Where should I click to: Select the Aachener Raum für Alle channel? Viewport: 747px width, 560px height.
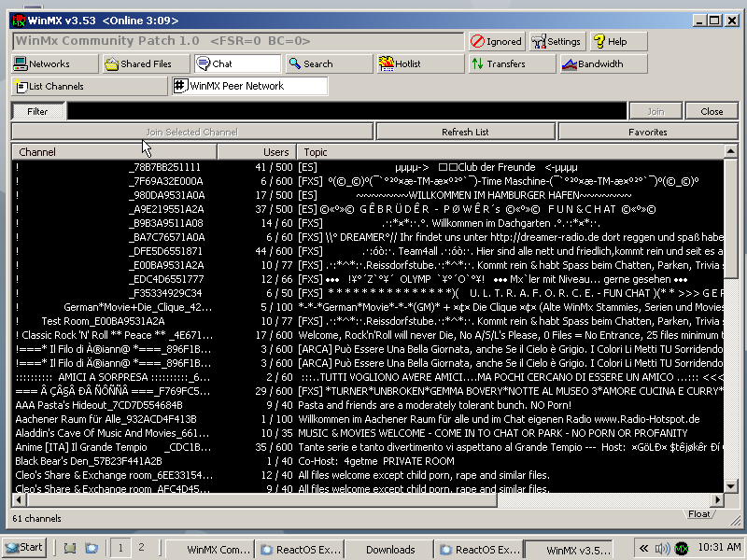[x=368, y=419]
